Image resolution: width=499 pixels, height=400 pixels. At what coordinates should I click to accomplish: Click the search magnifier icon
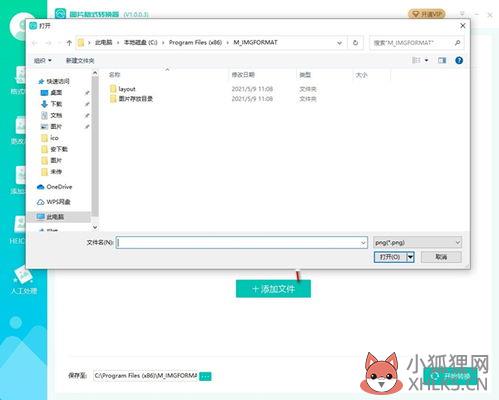point(457,43)
